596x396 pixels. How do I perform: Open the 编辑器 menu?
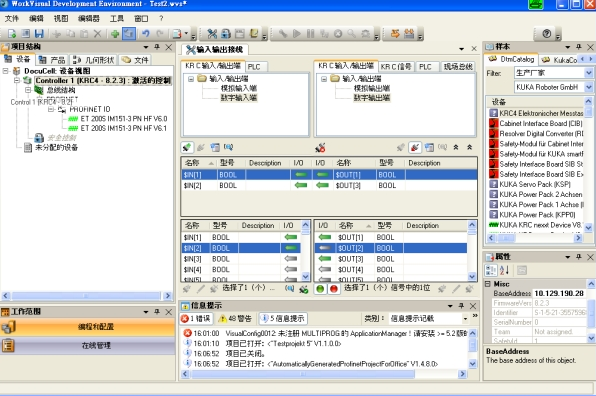click(89, 18)
